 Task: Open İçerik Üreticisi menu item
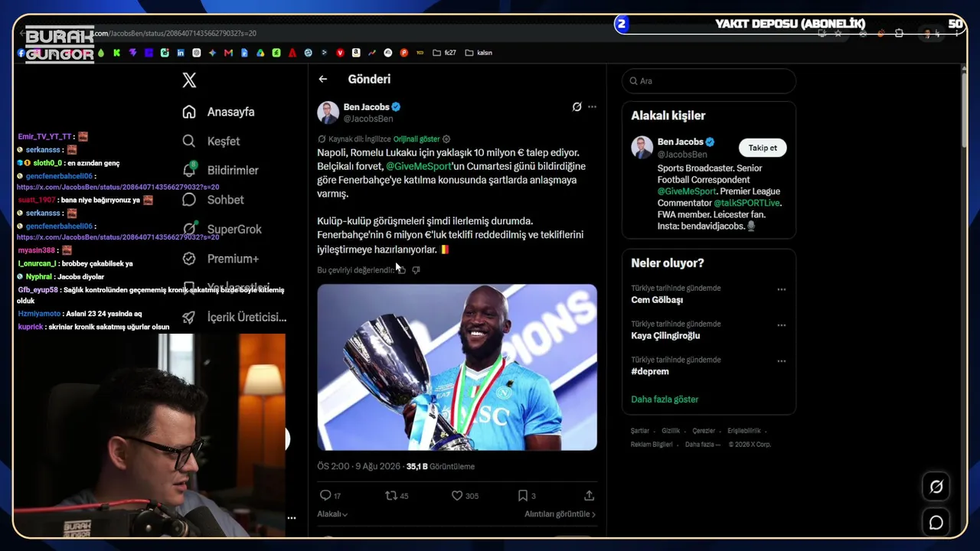point(234,318)
